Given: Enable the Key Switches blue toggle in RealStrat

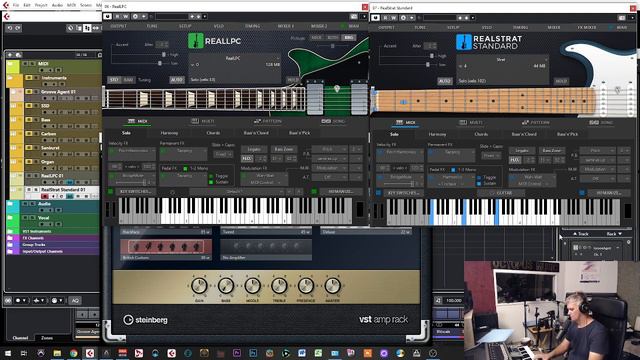Looking at the screenshot, I should click(x=378, y=192).
